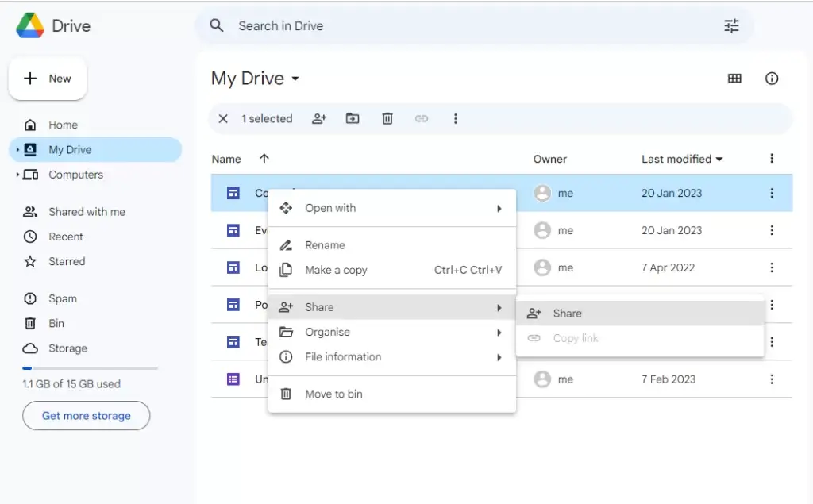Choose Make a copy from context menu
The image size is (813, 504).
392,270
